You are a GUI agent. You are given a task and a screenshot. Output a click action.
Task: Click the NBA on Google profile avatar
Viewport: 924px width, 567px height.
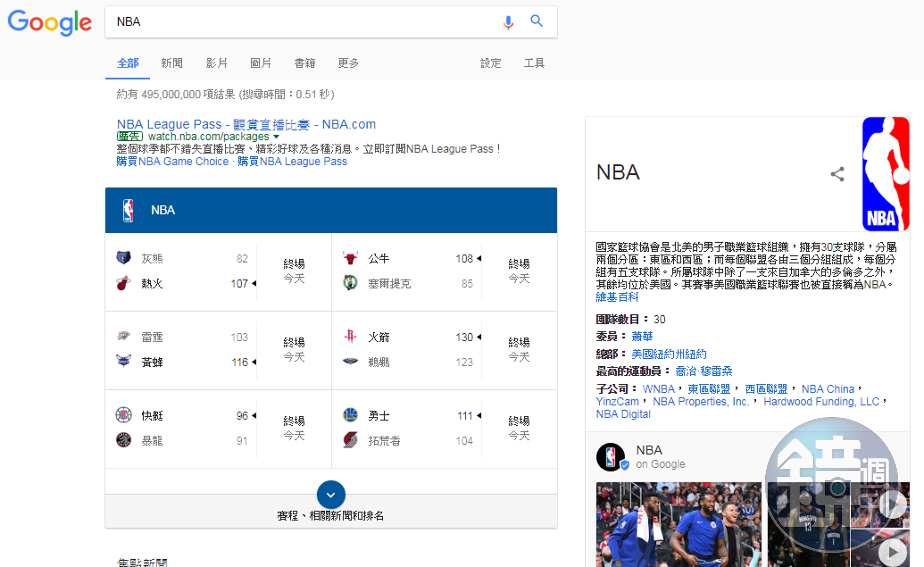pos(611,457)
